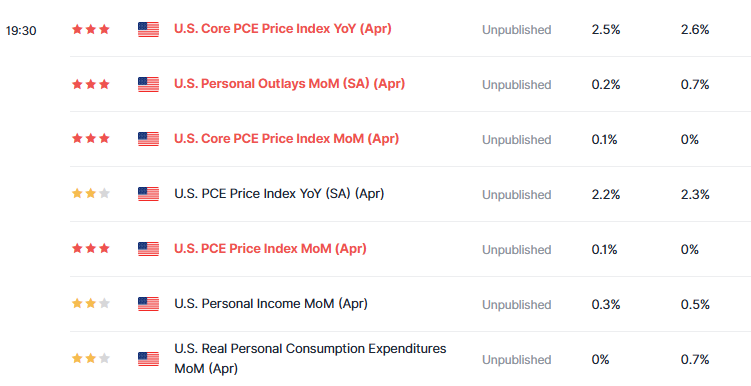Click the US flag beside Core PCE MoM
The height and width of the screenshot is (386, 751).
[x=148, y=139]
